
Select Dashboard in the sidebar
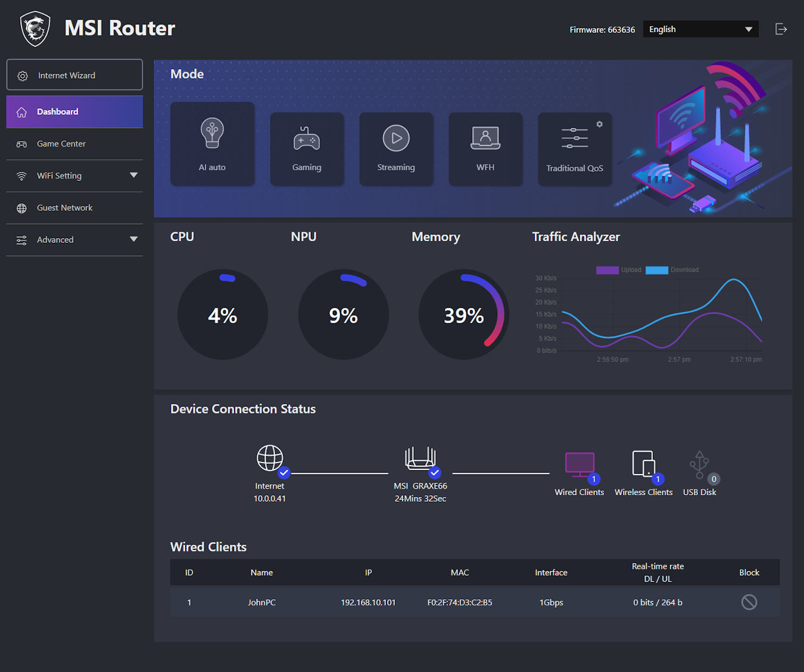[74, 112]
